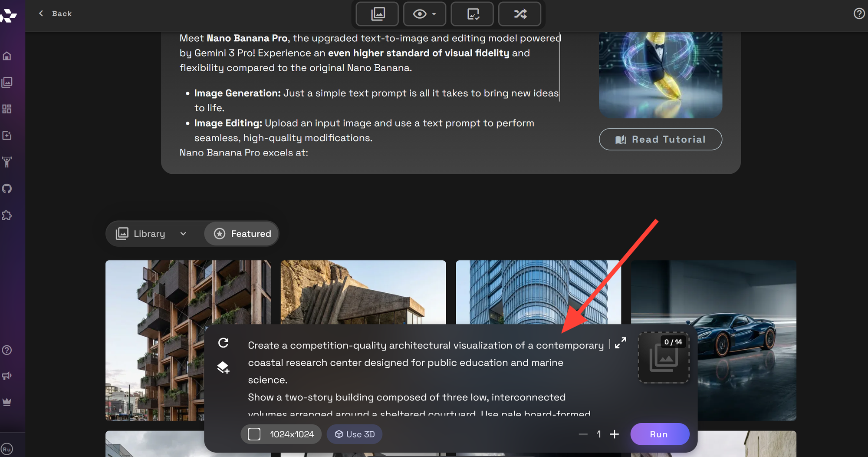
Task: Click the layers add icon beside the prompt
Action: (223, 368)
